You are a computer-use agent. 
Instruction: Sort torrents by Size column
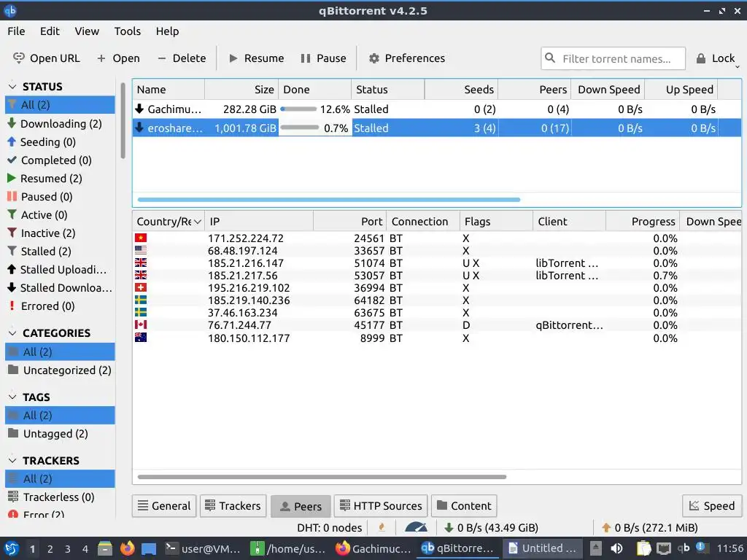click(x=241, y=90)
